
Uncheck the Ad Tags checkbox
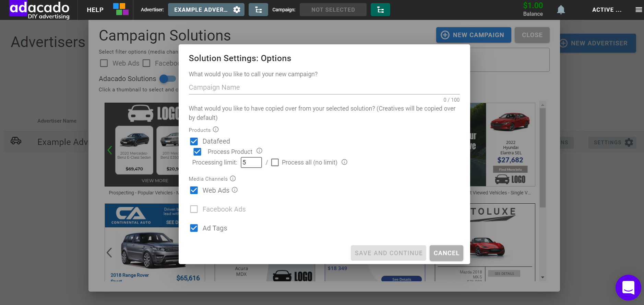pos(194,228)
